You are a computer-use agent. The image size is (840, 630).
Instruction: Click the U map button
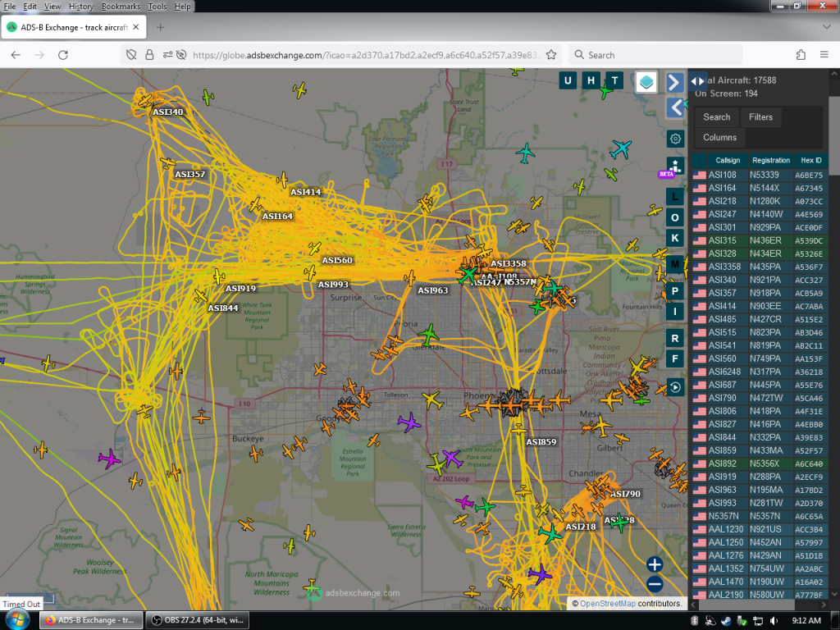[x=568, y=81]
